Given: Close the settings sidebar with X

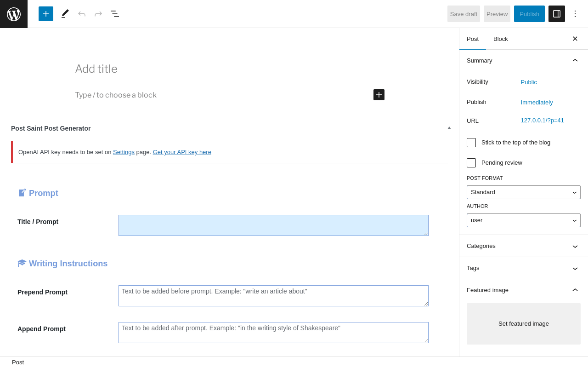Looking at the screenshot, I should pos(575,39).
